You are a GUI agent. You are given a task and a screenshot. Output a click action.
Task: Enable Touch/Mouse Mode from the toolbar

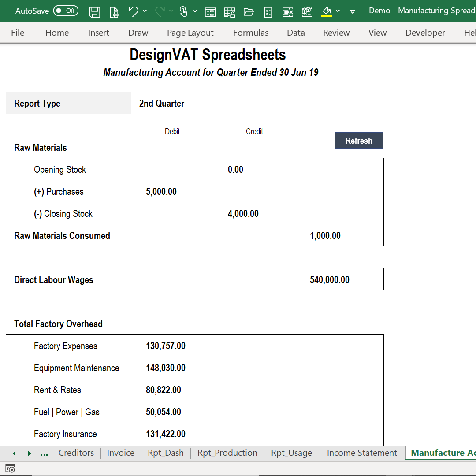[x=183, y=11]
